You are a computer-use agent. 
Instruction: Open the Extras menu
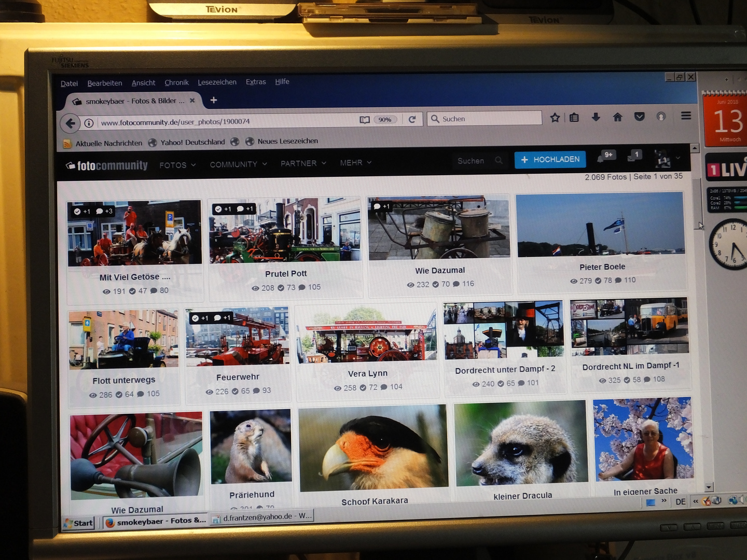click(x=256, y=82)
